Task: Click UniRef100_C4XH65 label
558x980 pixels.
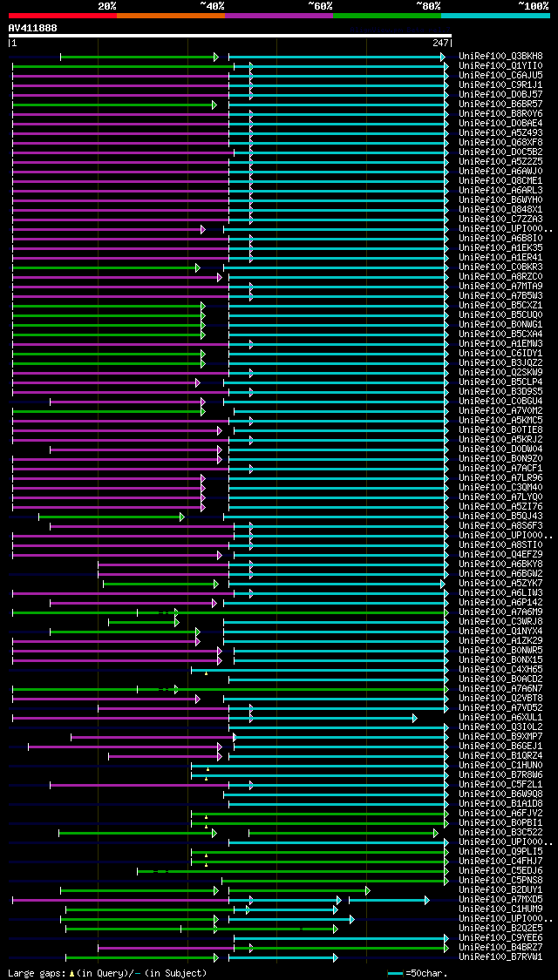Action: point(500,669)
